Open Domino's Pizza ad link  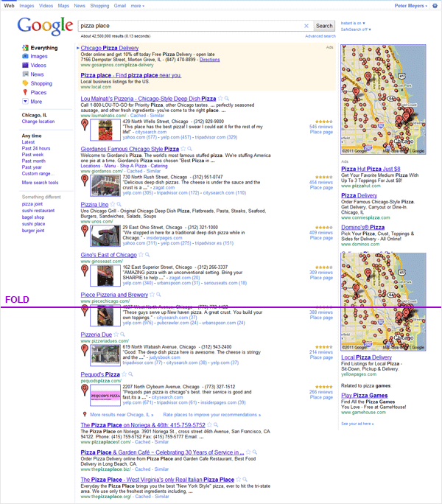[x=362, y=227]
